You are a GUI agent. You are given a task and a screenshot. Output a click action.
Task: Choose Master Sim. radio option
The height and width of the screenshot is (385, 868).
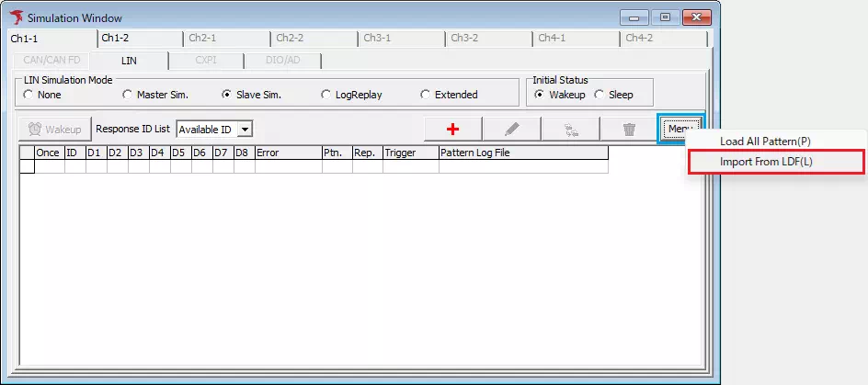(x=128, y=95)
